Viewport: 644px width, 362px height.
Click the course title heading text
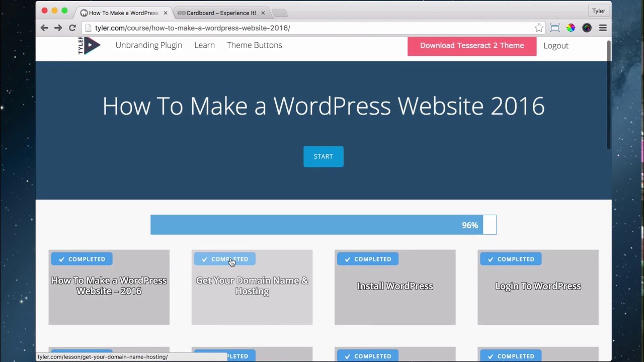(324, 106)
